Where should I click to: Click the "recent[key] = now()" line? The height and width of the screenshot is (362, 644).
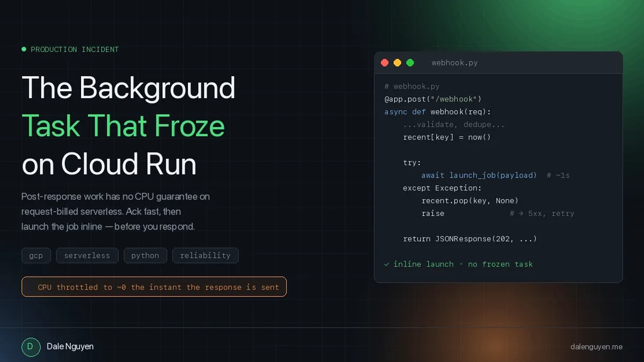[447, 137]
